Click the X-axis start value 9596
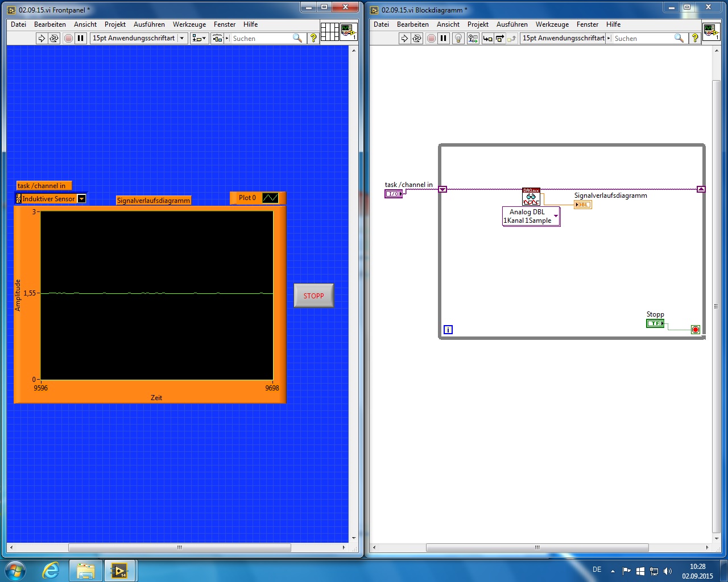The width and height of the screenshot is (728, 582). [x=41, y=388]
